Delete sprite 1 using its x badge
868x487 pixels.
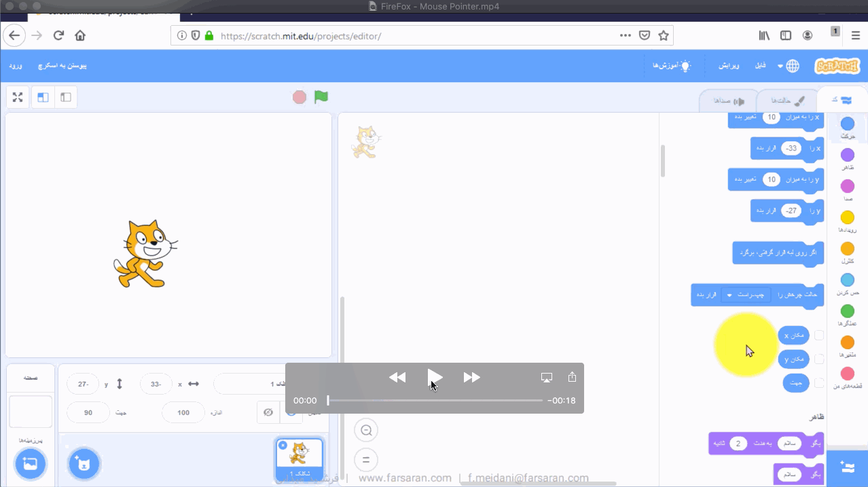[283, 446]
